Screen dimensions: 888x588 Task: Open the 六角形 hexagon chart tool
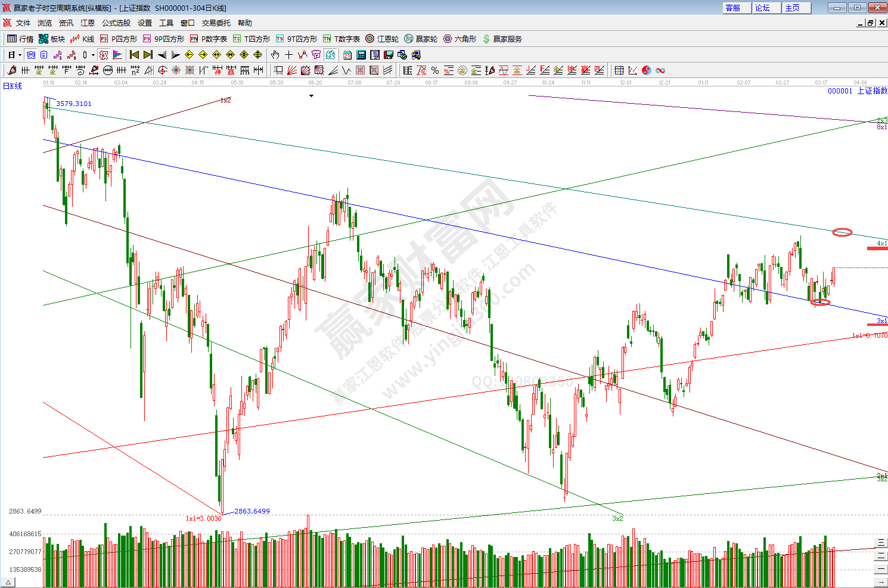pos(459,39)
